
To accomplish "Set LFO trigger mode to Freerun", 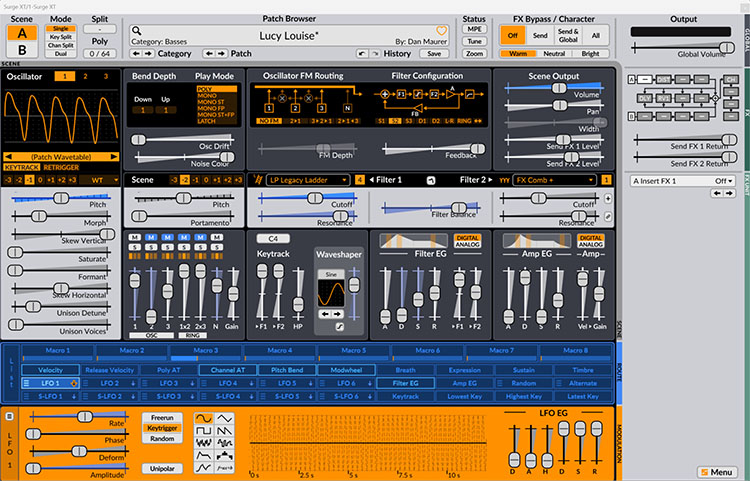I will 162,418.
